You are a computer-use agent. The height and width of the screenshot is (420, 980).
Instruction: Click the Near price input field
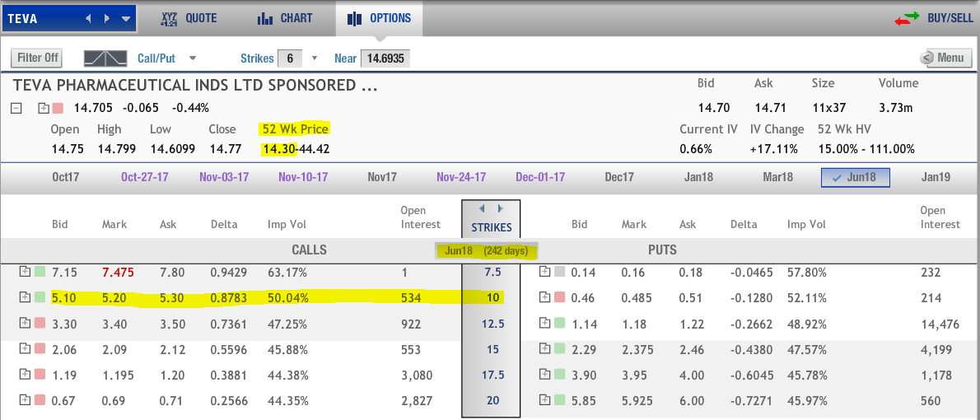pos(385,58)
